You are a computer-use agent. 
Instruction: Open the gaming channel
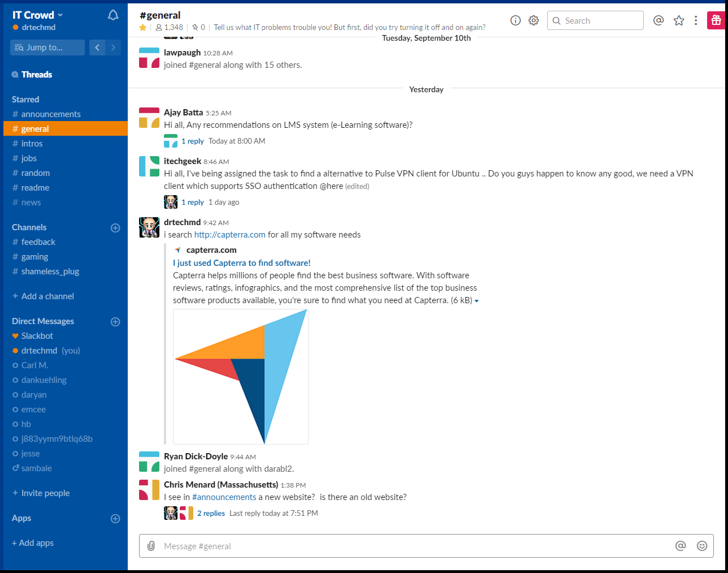click(x=34, y=257)
